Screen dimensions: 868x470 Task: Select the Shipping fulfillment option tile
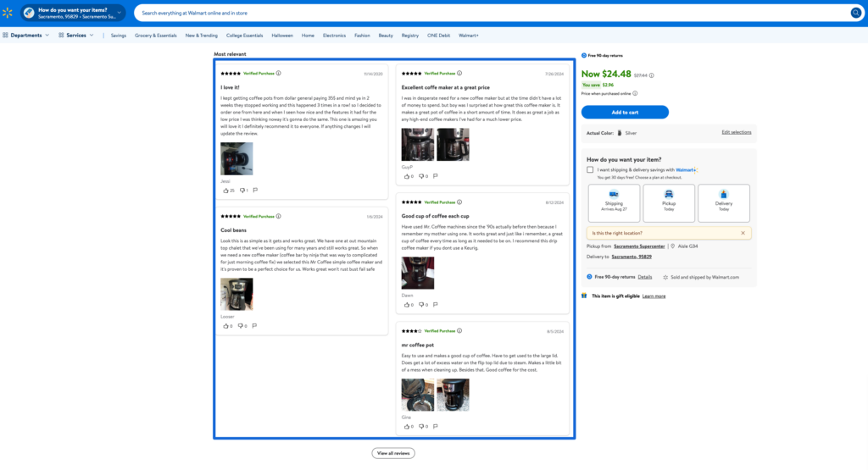[x=614, y=203]
